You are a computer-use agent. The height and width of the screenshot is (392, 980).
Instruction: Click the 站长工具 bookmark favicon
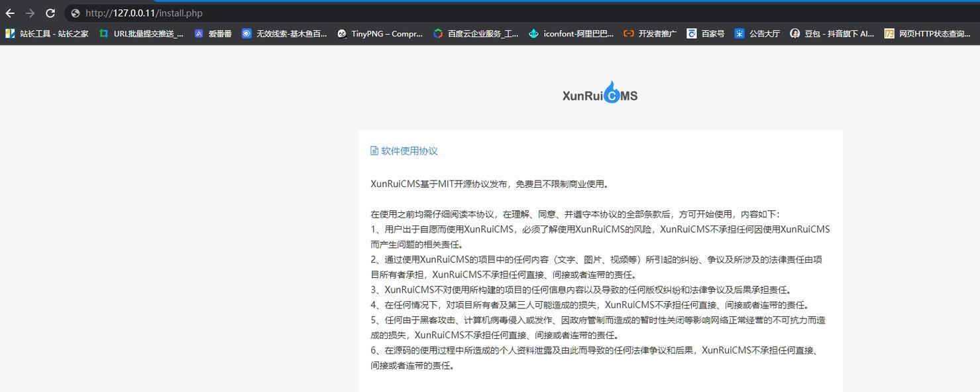[x=10, y=33]
